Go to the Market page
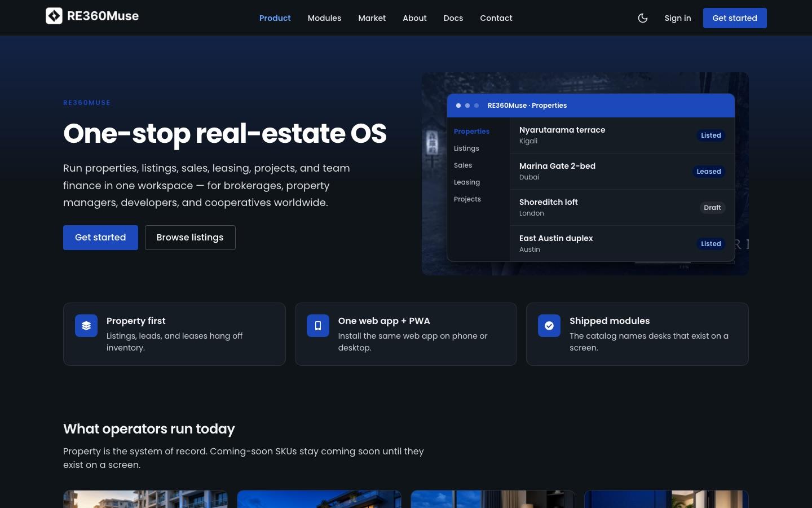The width and height of the screenshot is (812, 508). click(372, 18)
